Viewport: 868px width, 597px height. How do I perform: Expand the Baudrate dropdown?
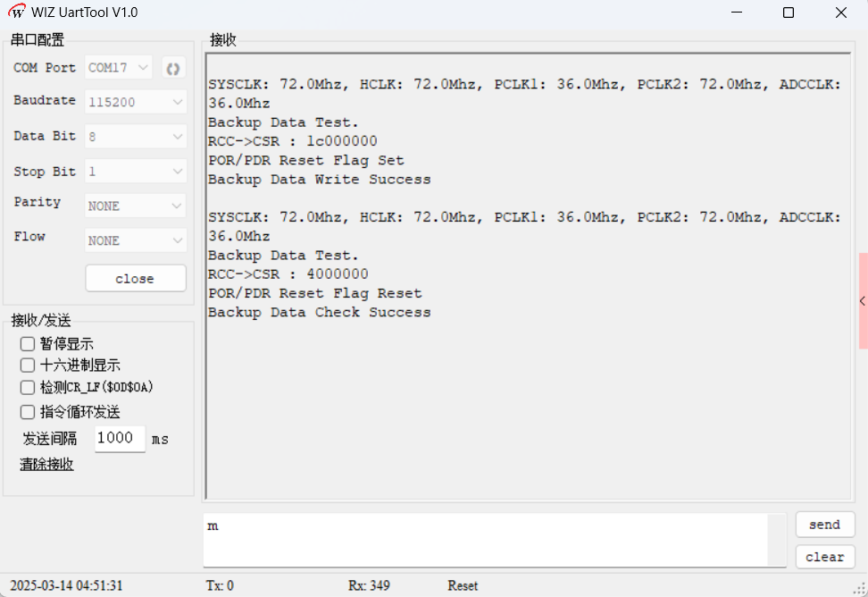(135, 103)
